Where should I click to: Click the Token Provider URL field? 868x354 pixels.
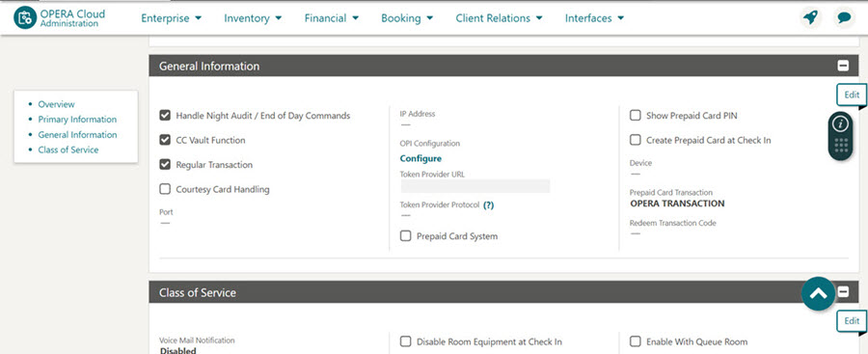tap(475, 186)
